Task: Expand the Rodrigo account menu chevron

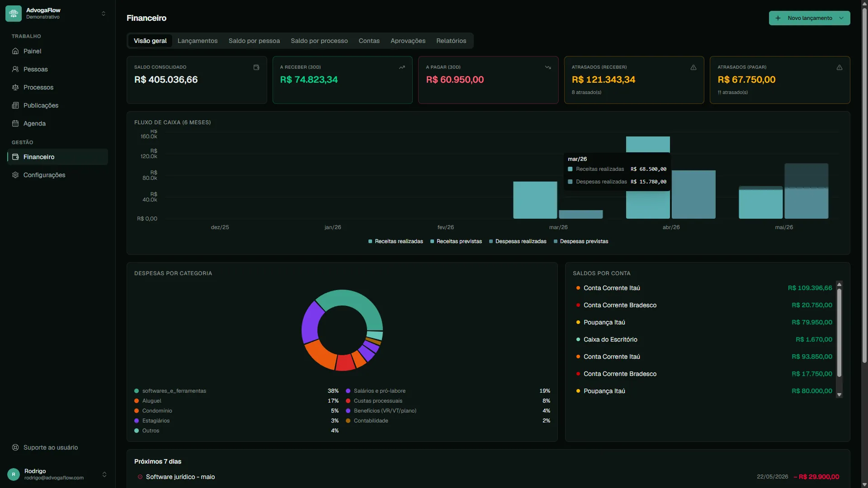Action: point(104,474)
